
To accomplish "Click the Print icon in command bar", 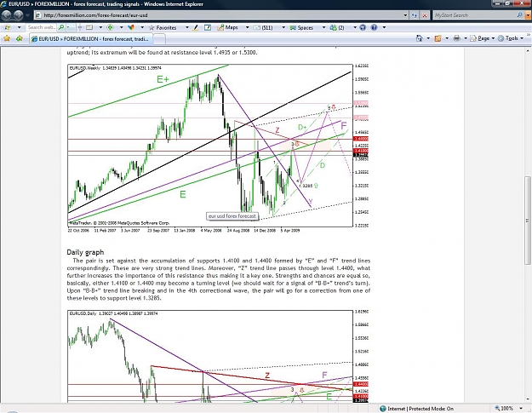I will coord(457,38).
